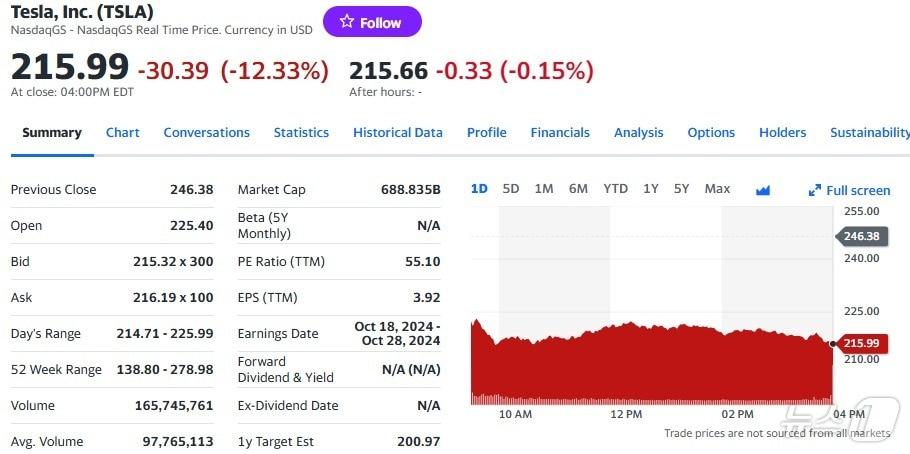Open the Conversations tab
The image size is (910, 454).
pos(206,132)
